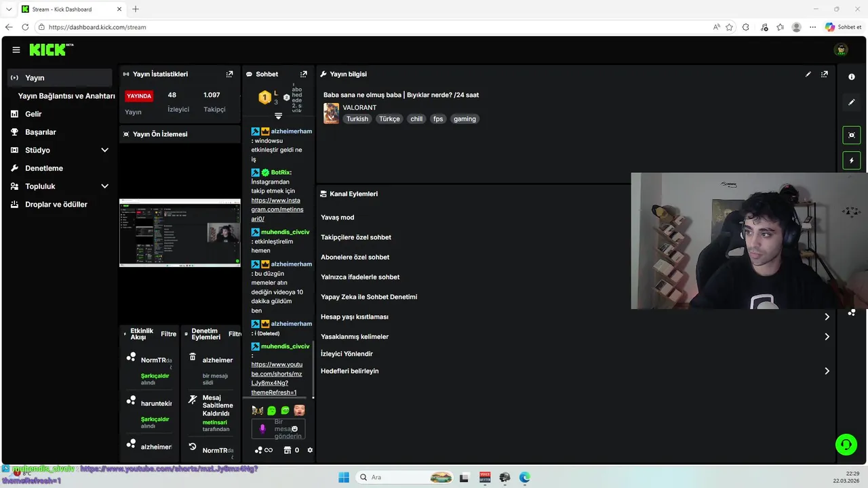
Task: Open the YouTube shorts link from muhendis_civciv
Action: [x=277, y=378]
